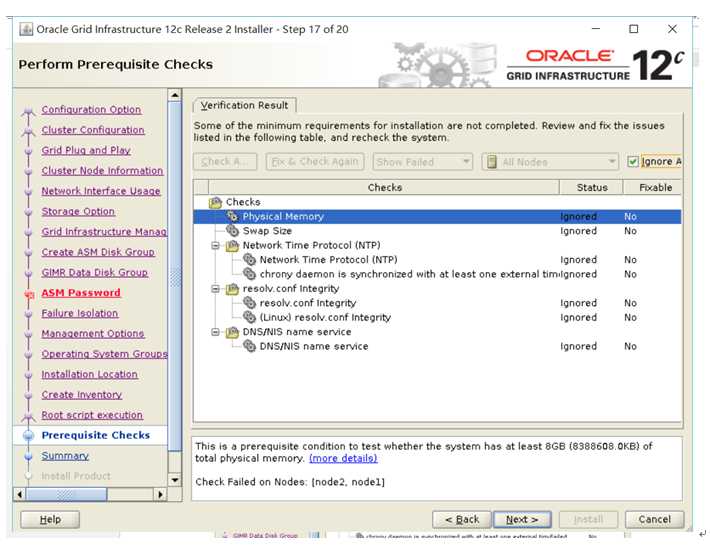This screenshot has width=711, height=551.
Task: Click the Check Again button
Action: (x=225, y=162)
